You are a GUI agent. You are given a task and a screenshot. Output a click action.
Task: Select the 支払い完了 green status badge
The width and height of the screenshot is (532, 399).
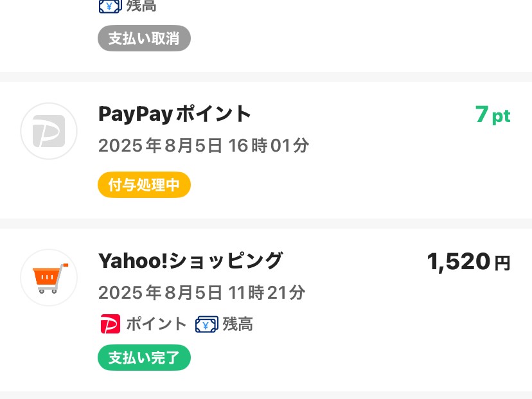(x=144, y=357)
